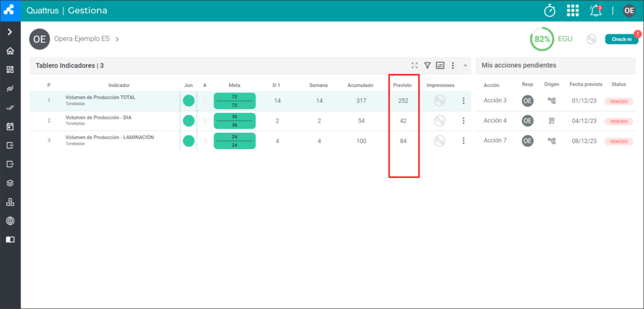Viewport: 644px width, 309px height.
Task: Select Volumen de Producción TOTAL indicator
Action: 100,98
